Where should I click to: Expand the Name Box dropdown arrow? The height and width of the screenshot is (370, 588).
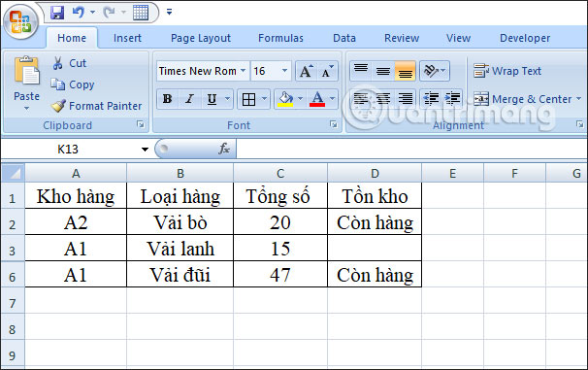coord(145,150)
